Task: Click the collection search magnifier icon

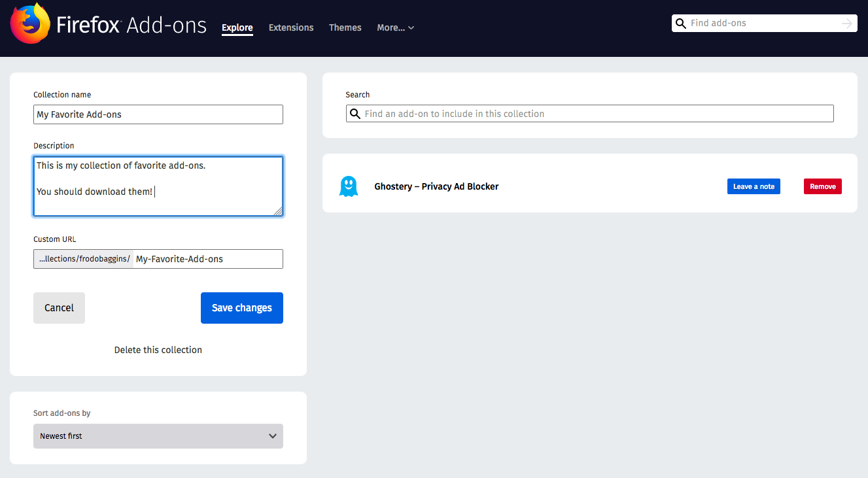Action: (x=355, y=114)
